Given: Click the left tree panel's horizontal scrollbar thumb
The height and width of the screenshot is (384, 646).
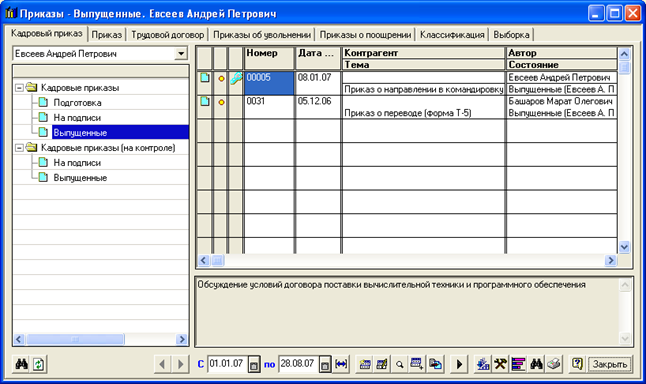Looking at the screenshot, I should point(75,340).
